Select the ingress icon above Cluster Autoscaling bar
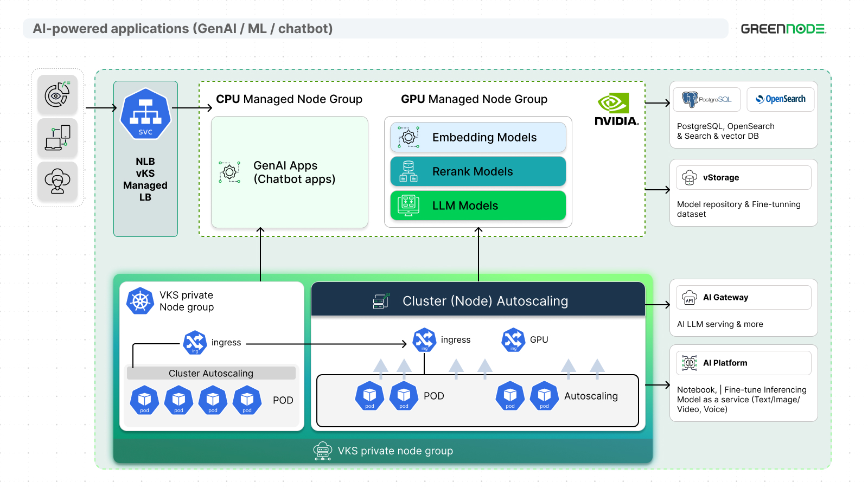Viewport: 868px width, 488px height. (x=195, y=343)
